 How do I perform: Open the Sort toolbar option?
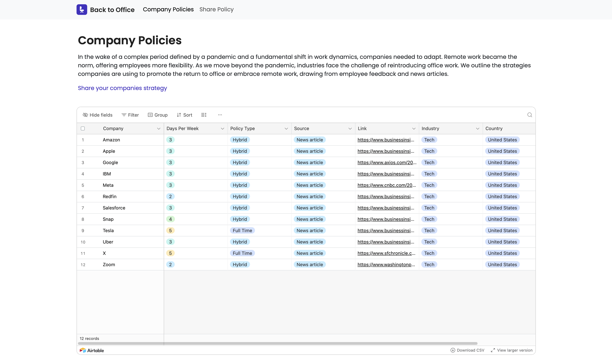[184, 115]
